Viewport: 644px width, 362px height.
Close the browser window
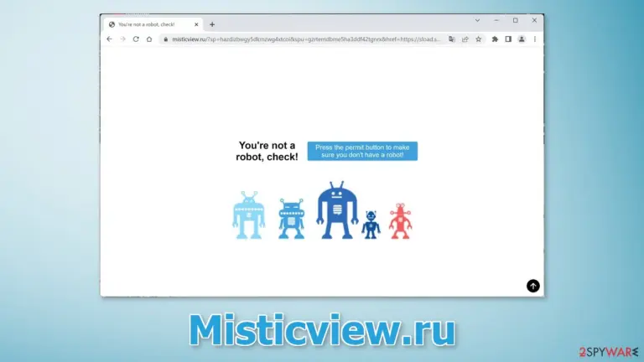click(534, 20)
